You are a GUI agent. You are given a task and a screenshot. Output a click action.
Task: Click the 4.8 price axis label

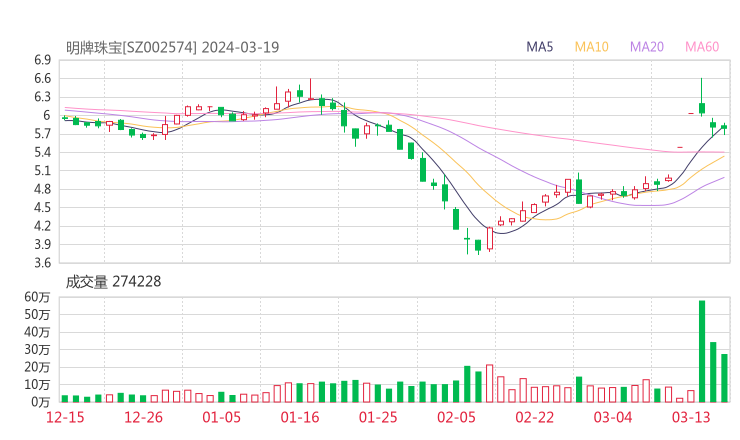pos(42,189)
